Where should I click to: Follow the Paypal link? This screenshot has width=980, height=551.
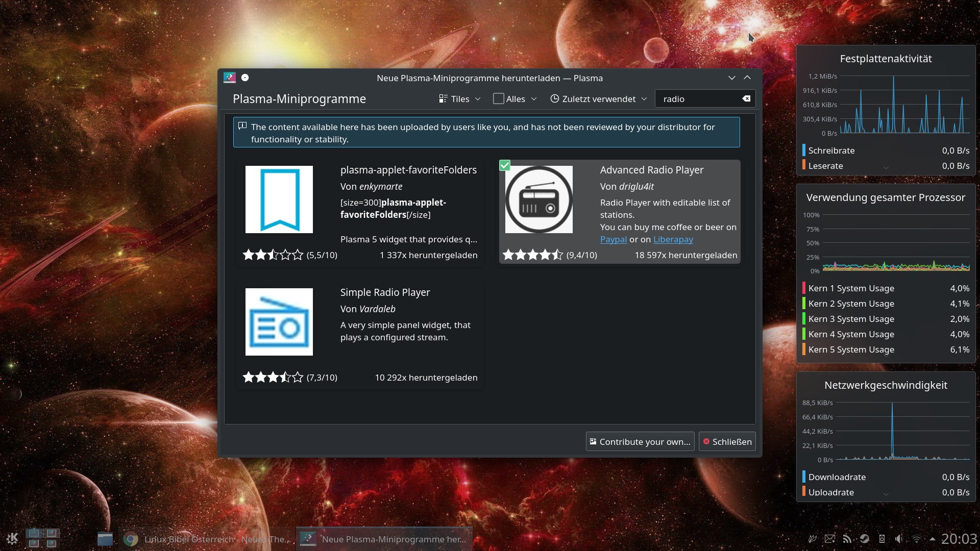point(614,239)
